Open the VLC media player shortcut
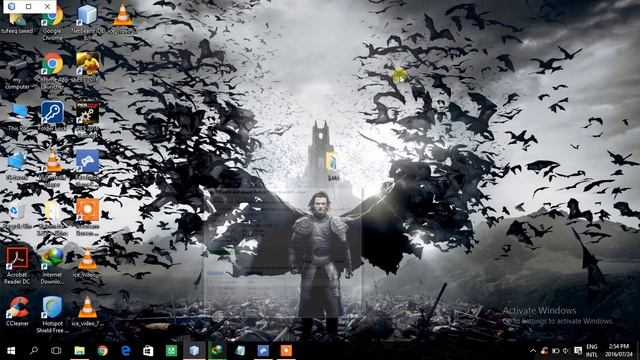 click(x=52, y=167)
